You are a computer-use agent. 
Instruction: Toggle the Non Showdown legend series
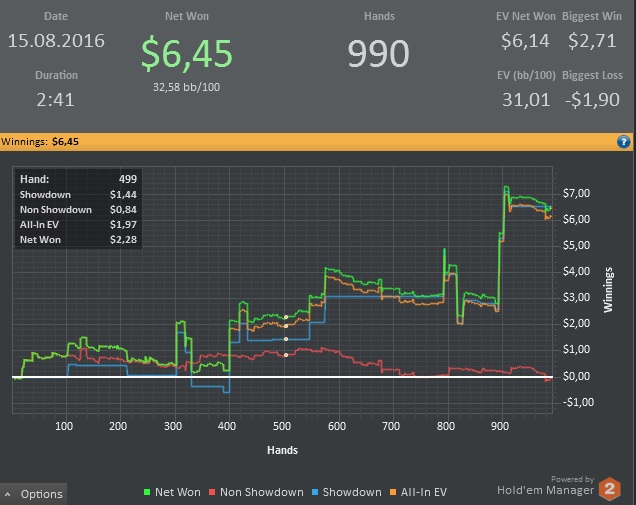tap(256, 492)
